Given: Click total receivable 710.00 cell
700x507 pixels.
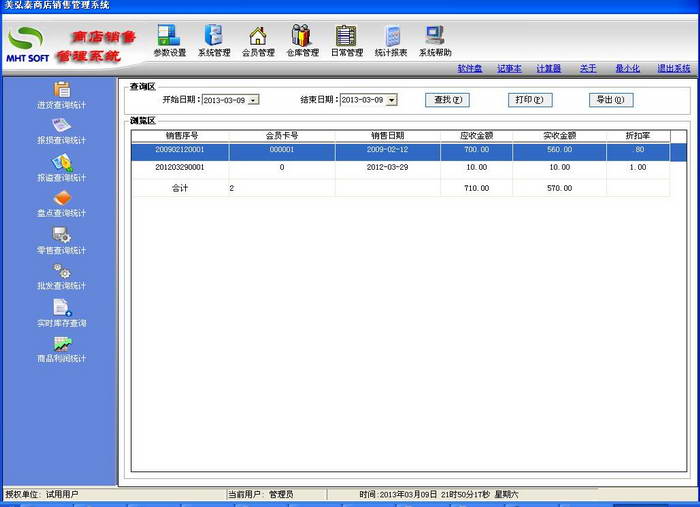Looking at the screenshot, I should (476, 188).
